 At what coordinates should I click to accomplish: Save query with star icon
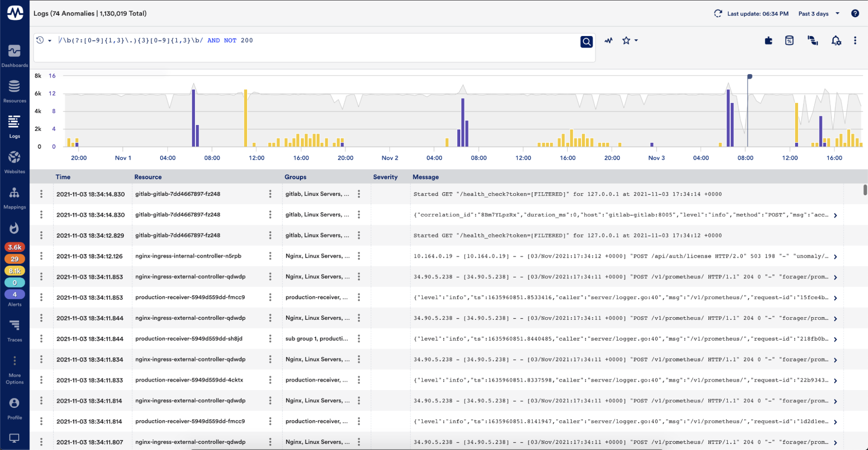pos(626,40)
